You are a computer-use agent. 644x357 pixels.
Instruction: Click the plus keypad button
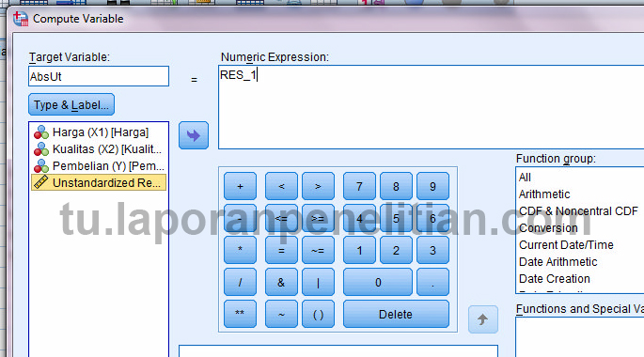pyautogui.click(x=241, y=186)
